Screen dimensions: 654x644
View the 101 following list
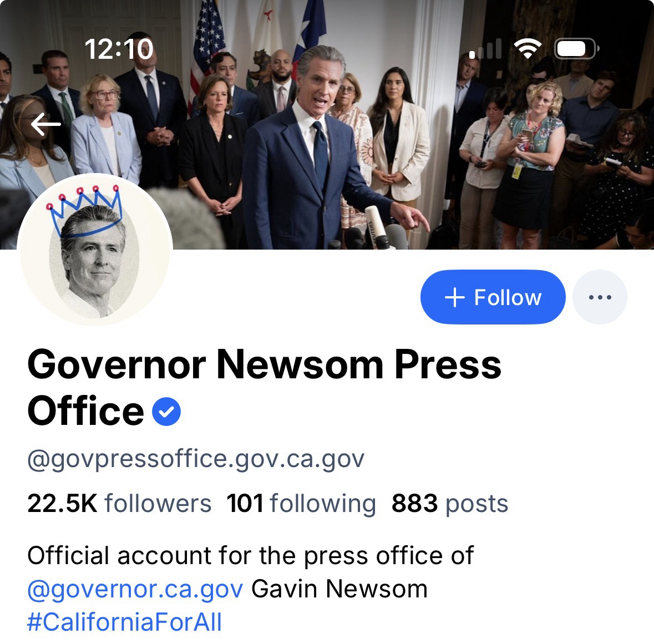[x=301, y=503]
